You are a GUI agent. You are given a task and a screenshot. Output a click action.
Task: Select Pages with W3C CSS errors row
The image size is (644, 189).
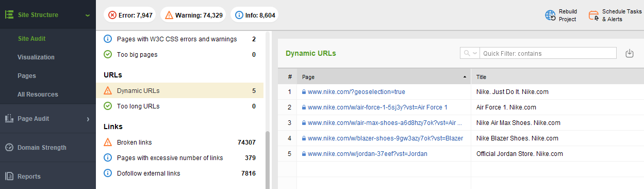click(180, 39)
